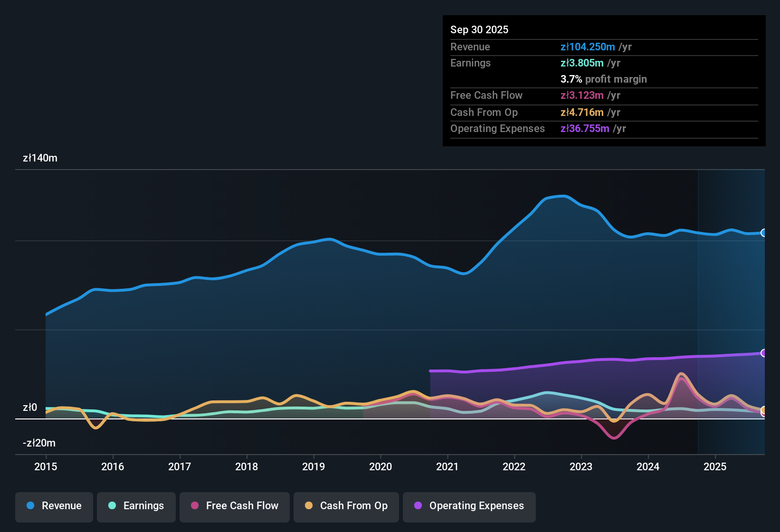This screenshot has height=532, width=780.
Task: Toggle the Earnings series visibility
Action: 136,506
